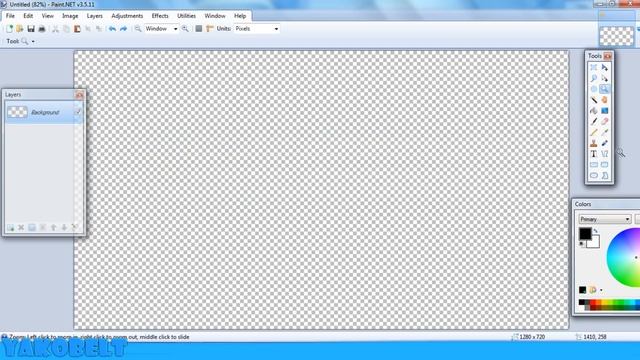
Task: Open the zoom level Window combo box
Action: [161, 29]
